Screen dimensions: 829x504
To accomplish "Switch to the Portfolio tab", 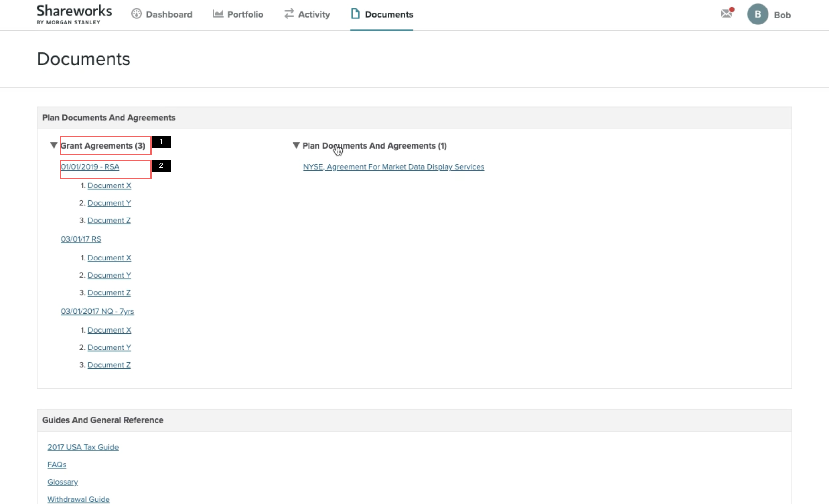I will point(245,14).
